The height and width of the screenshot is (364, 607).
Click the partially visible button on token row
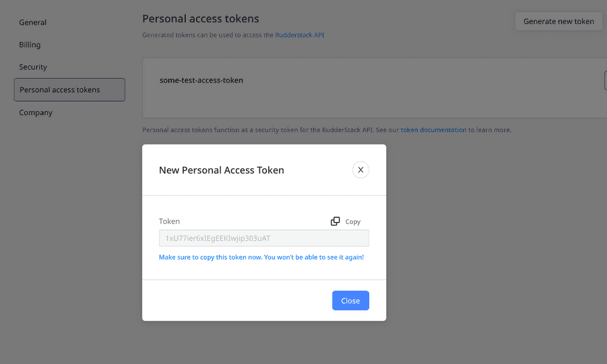point(605,80)
